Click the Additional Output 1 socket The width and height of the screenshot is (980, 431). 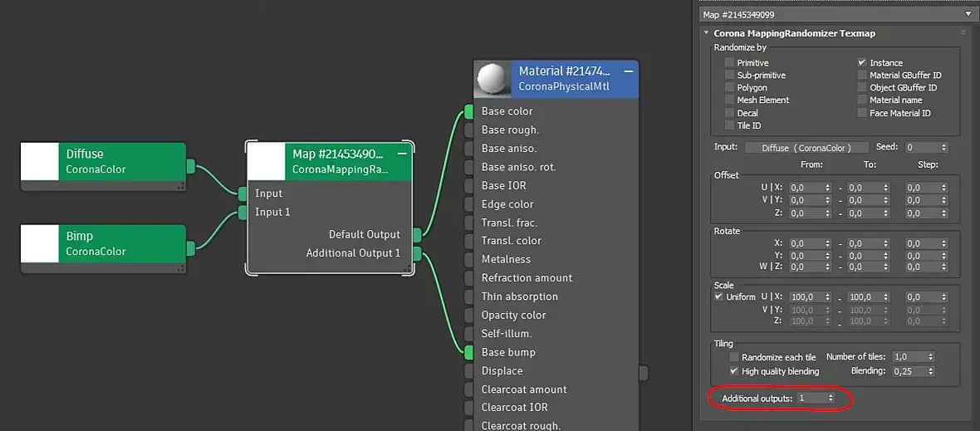point(417,253)
